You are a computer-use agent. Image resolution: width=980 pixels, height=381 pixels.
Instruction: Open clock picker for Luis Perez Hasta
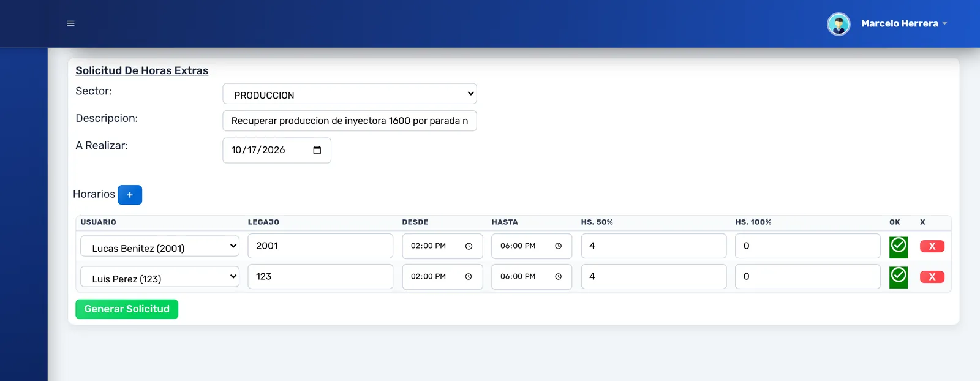[x=558, y=277]
